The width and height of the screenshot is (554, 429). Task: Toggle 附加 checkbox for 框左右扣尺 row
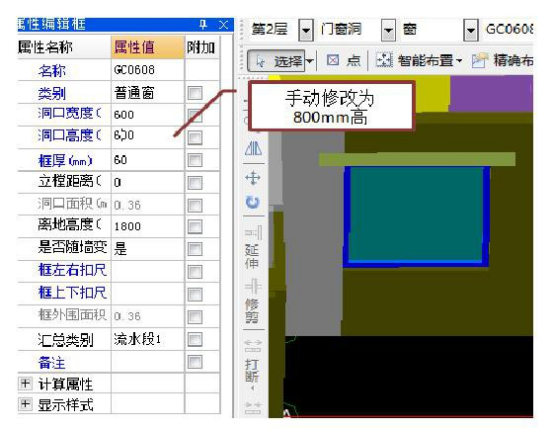195,272
